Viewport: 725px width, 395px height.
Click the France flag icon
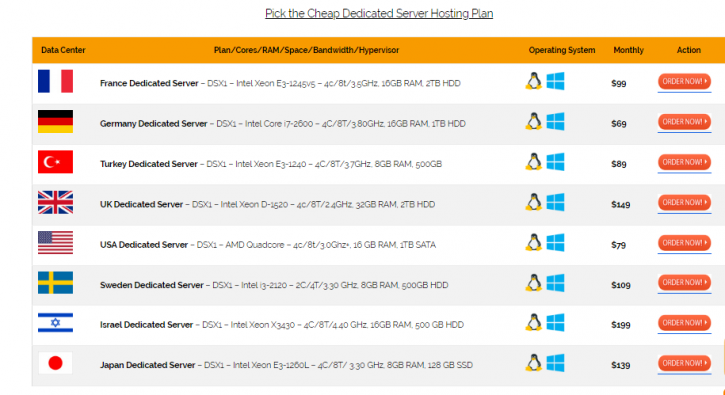(55, 81)
